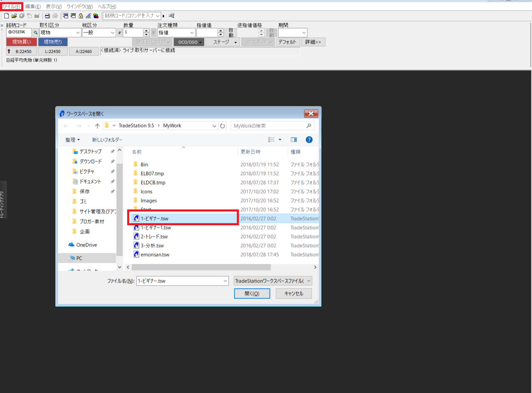Image resolution: width=532 pixels, height=393 pixels.
Task: Click the red 現物買い button
Action: click(x=22, y=42)
